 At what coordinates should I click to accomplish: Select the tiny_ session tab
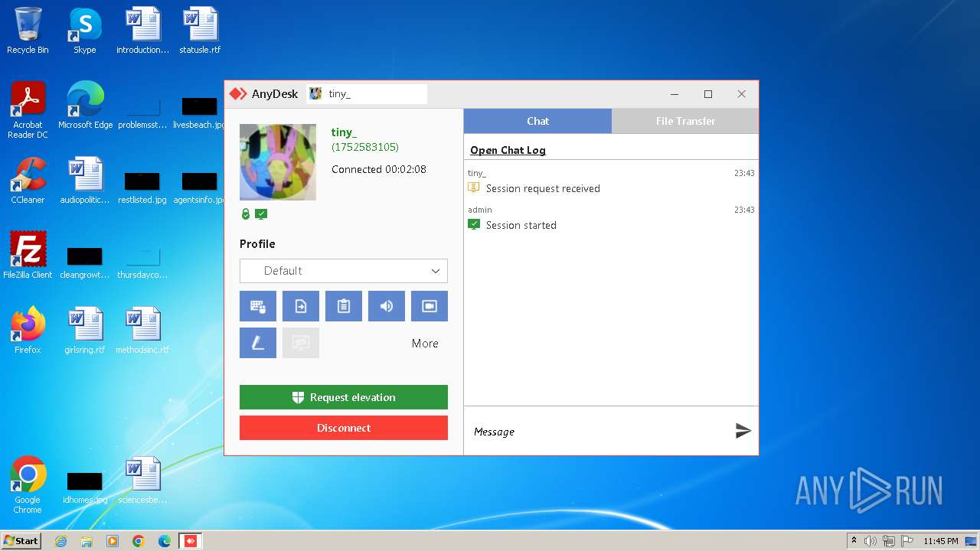[367, 94]
